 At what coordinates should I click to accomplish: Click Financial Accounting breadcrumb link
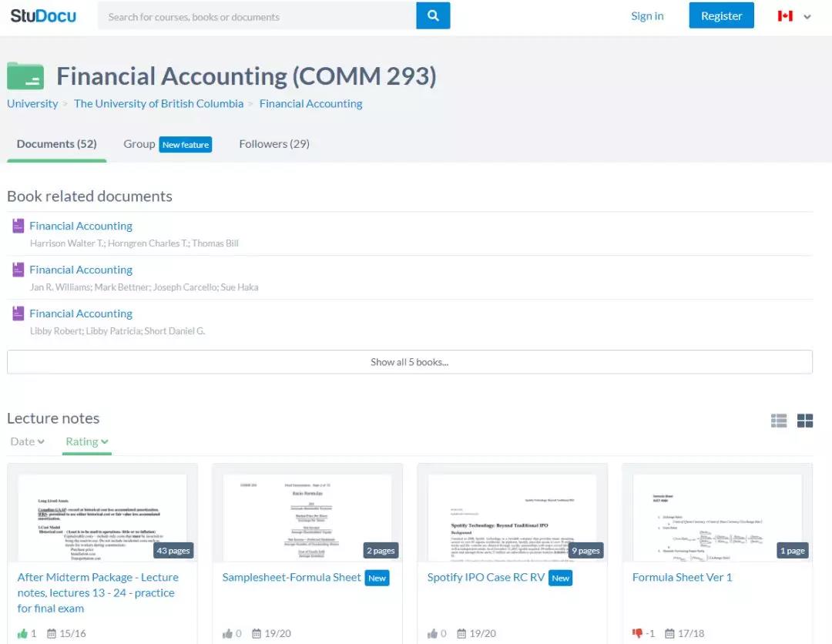click(x=311, y=103)
